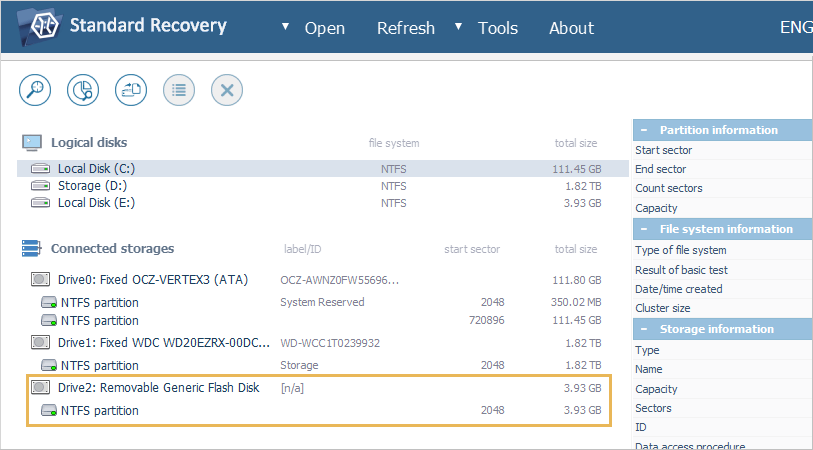Select Storage (D:) logical disk
Viewport: 813px width, 450px height.
click(x=93, y=186)
